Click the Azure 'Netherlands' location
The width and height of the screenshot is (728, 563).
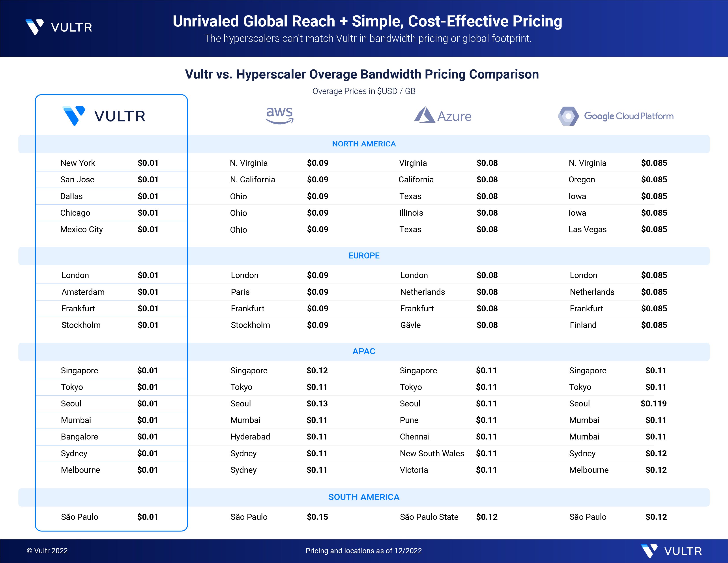click(423, 292)
